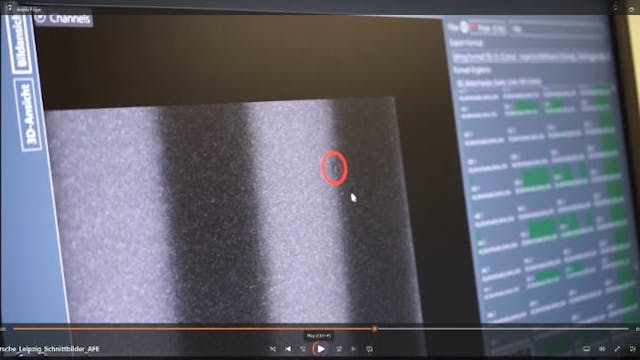
Task: Open the more options icon at the bottom right
Action: 633,349
